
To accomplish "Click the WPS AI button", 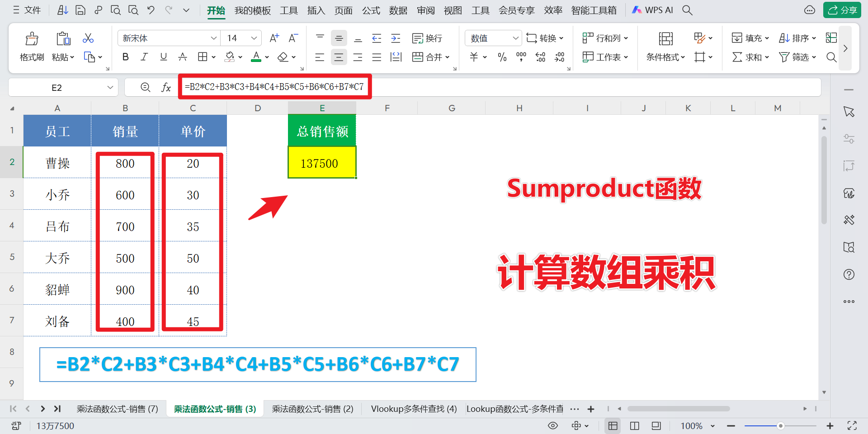I will point(653,10).
